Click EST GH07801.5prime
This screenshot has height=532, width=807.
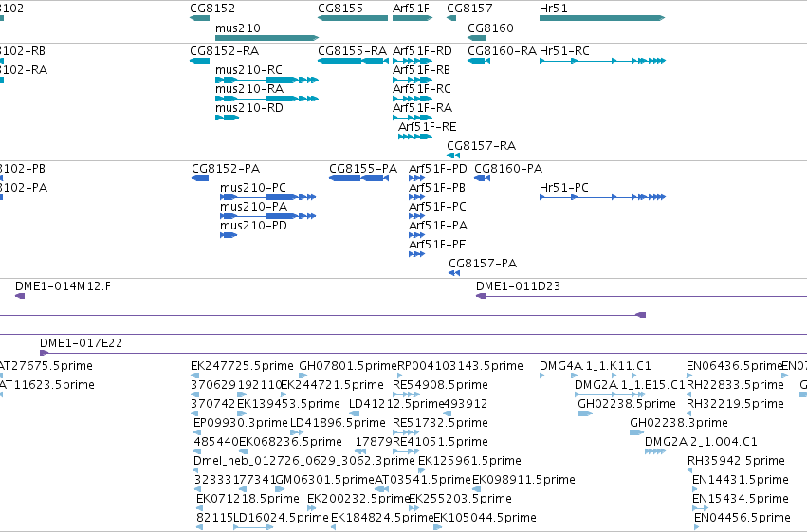click(303, 376)
